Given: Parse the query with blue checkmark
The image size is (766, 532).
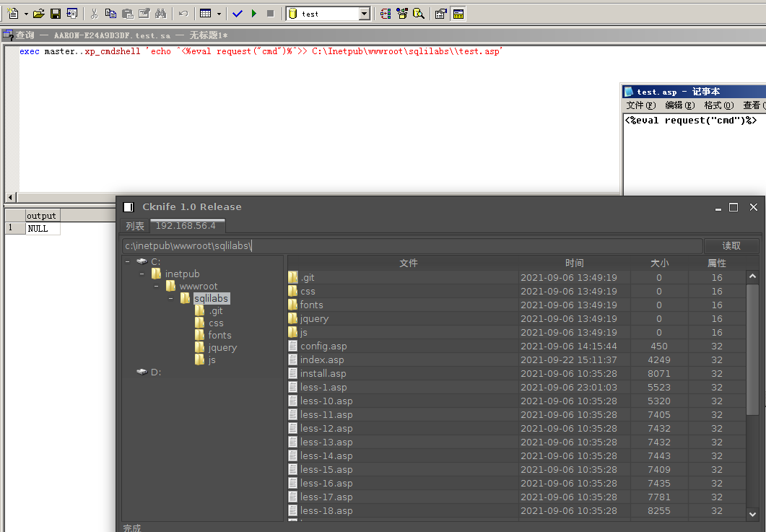Looking at the screenshot, I should [238, 14].
